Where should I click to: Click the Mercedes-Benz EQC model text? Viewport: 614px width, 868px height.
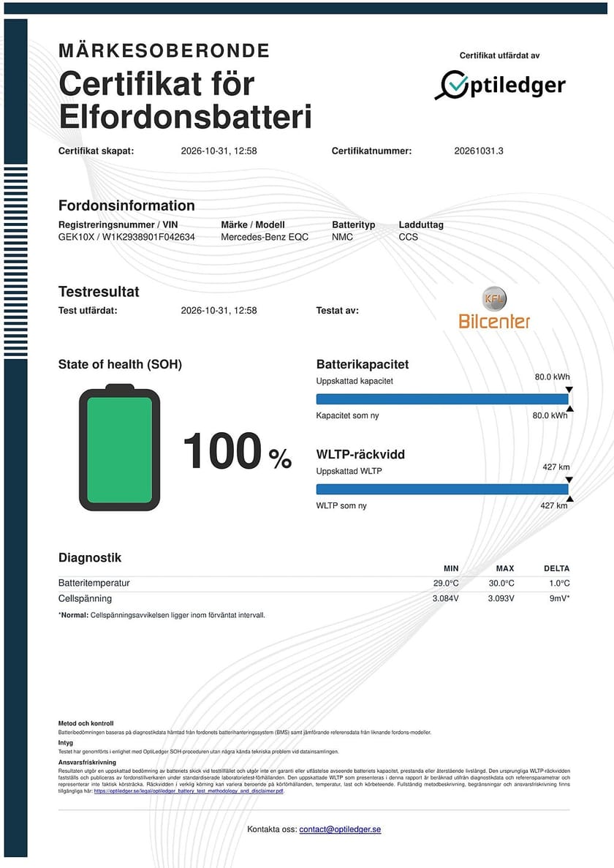tap(265, 237)
